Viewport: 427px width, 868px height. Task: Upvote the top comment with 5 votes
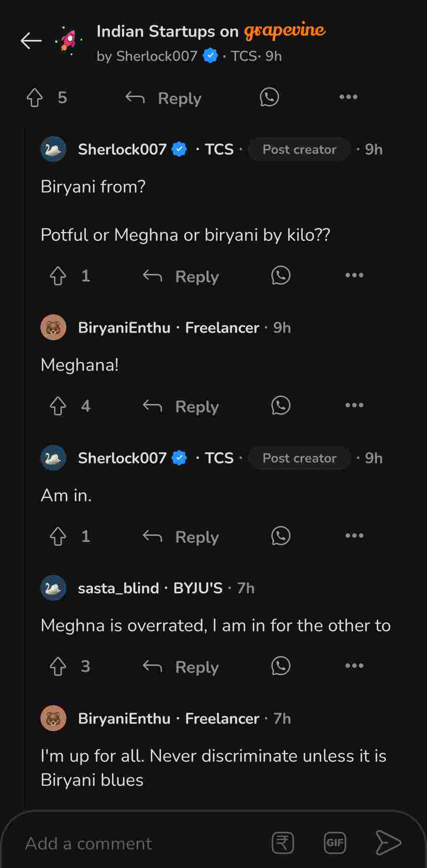point(35,98)
